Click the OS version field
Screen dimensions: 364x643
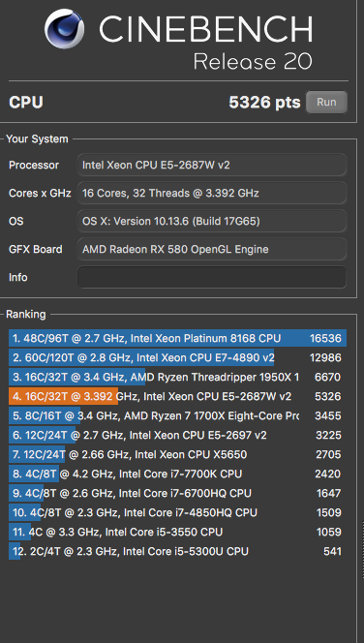[x=212, y=222]
